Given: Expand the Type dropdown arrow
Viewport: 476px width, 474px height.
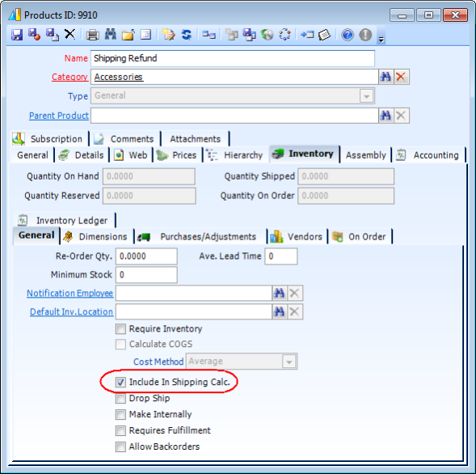Looking at the screenshot, I should click(366, 96).
